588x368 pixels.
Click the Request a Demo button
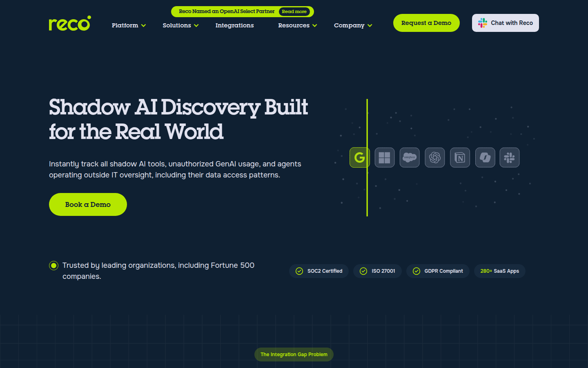[x=426, y=23]
